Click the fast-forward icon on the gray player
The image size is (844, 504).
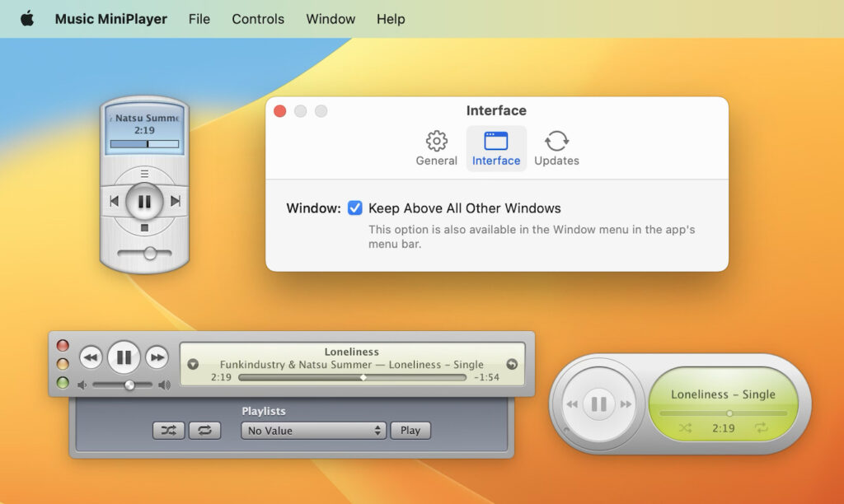[x=157, y=357]
